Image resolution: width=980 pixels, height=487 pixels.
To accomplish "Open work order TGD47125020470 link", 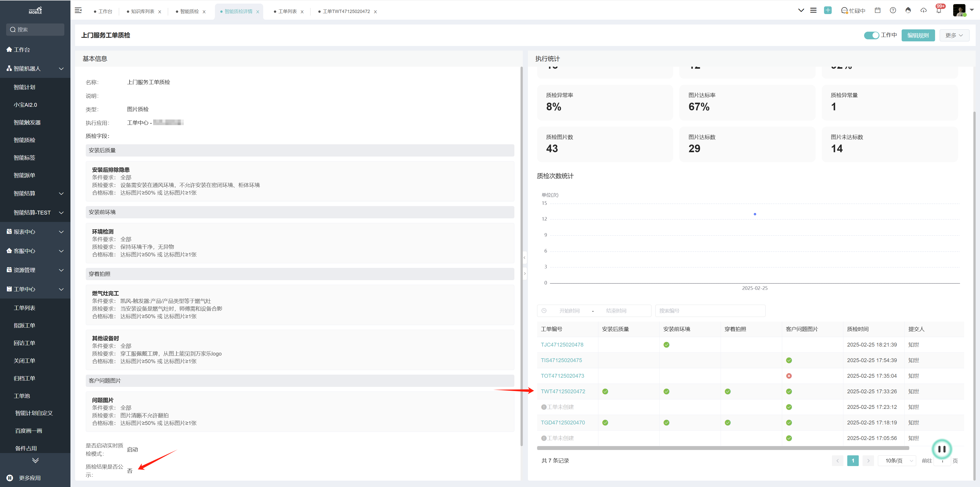I will pyautogui.click(x=563, y=423).
